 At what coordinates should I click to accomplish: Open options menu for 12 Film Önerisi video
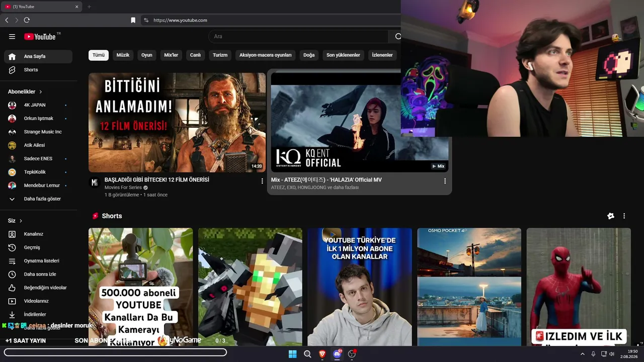point(262,181)
